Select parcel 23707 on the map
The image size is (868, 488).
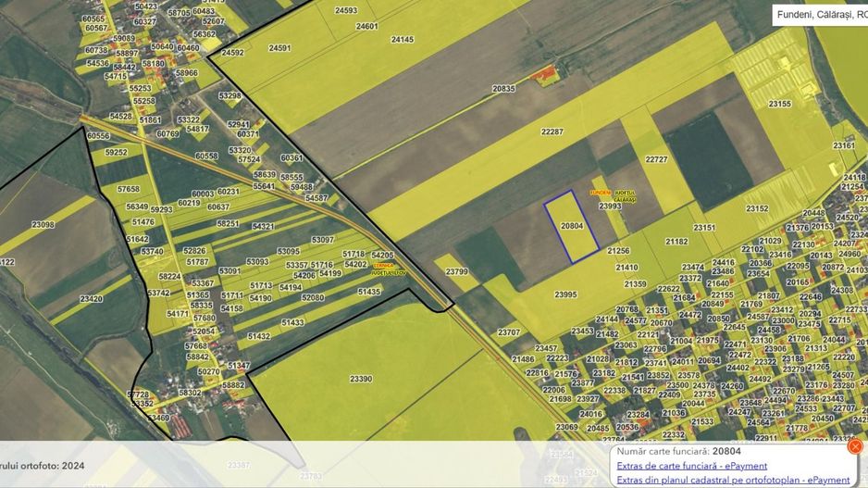pyautogui.click(x=509, y=332)
